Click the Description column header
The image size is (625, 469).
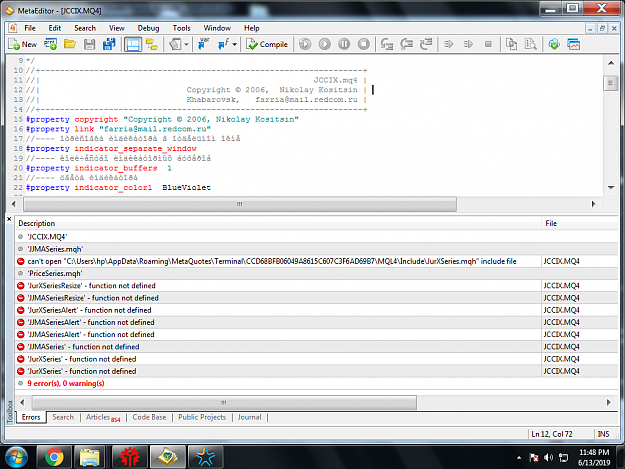click(x=278, y=223)
